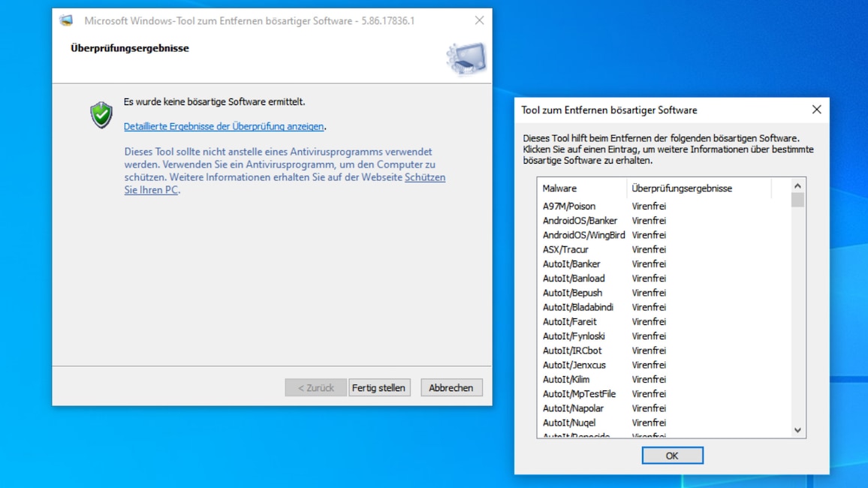This screenshot has width=868, height=488.
Task: Select the AutoIt/Nuqel entry
Action: [569, 422]
